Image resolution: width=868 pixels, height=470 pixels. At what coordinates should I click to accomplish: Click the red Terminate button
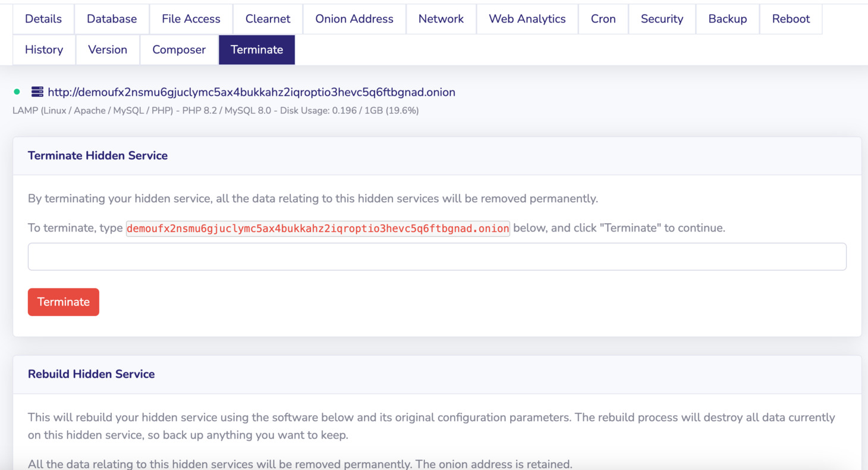pos(64,302)
